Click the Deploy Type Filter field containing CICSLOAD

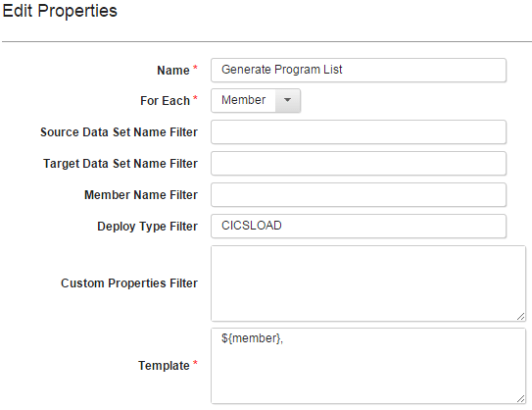pos(359,226)
